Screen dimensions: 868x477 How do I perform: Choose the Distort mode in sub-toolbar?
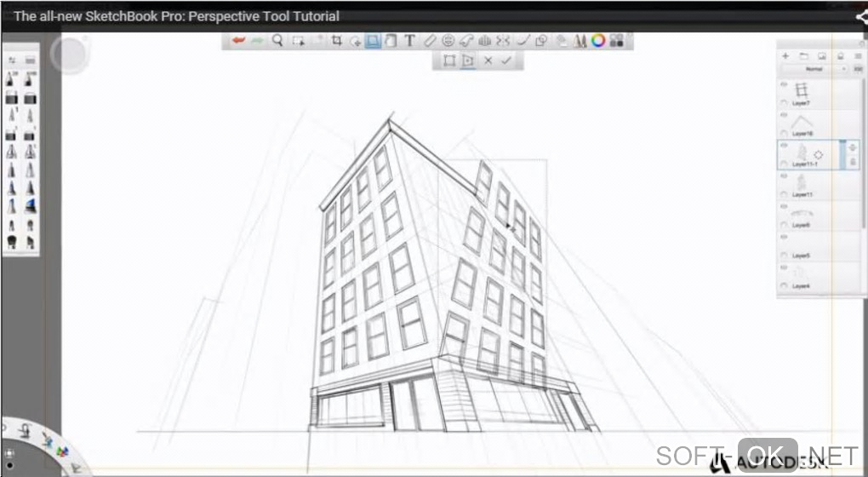pos(468,60)
